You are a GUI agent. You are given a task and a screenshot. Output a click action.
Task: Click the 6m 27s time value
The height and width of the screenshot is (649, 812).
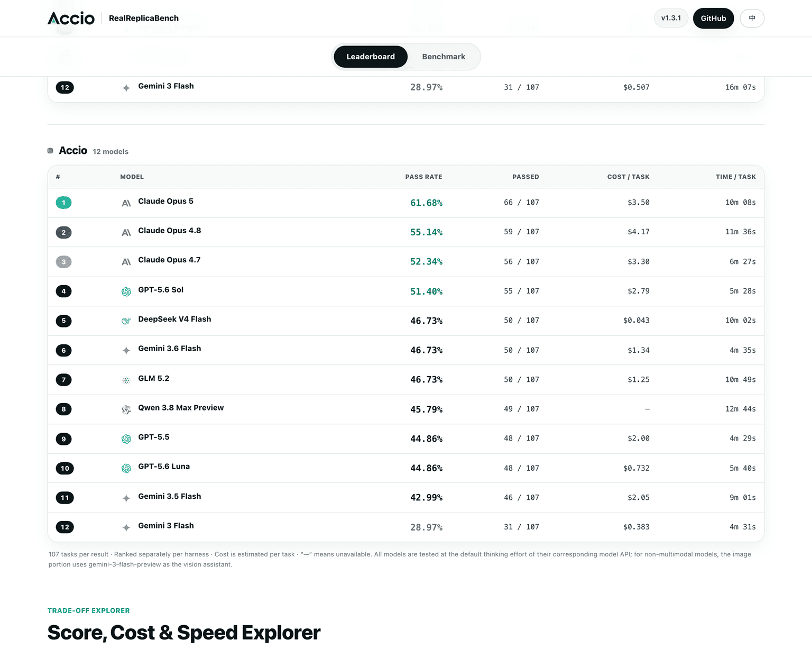(x=742, y=262)
